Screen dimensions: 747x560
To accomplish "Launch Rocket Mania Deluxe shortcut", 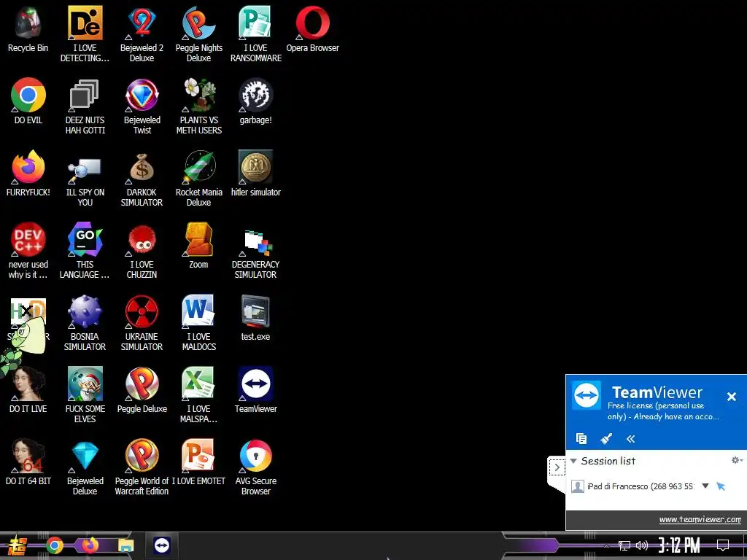I will tap(198, 179).
